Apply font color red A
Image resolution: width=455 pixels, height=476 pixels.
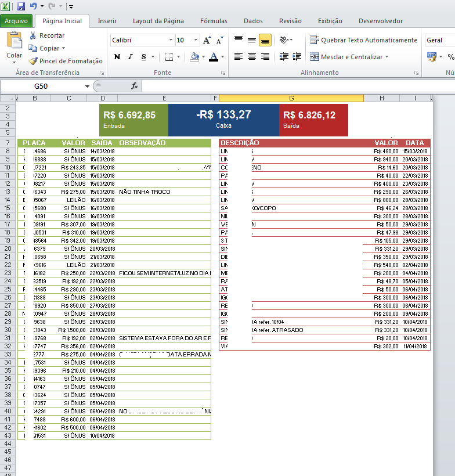point(214,57)
